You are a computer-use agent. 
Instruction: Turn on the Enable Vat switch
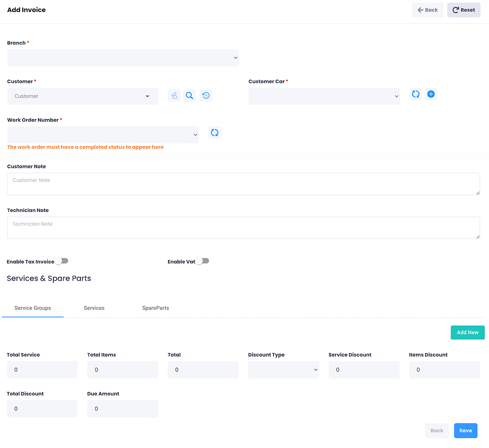[203, 261]
